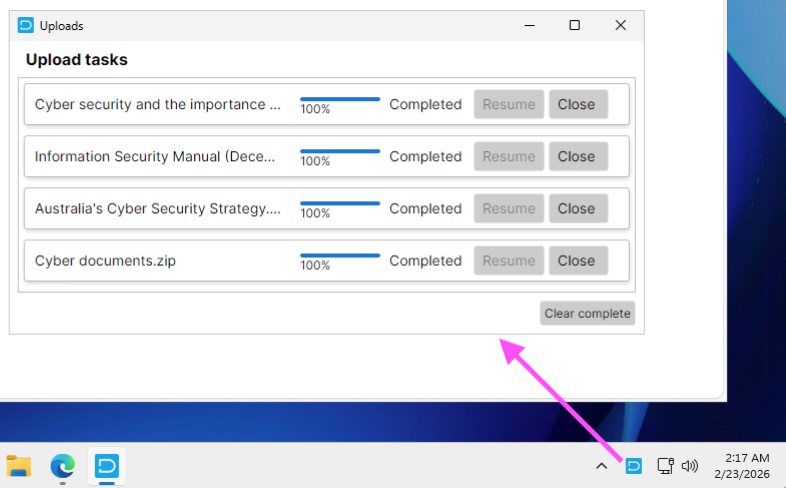Screen dimensions: 786x488
Task: Maximize the Uploads window
Action: coord(575,25)
